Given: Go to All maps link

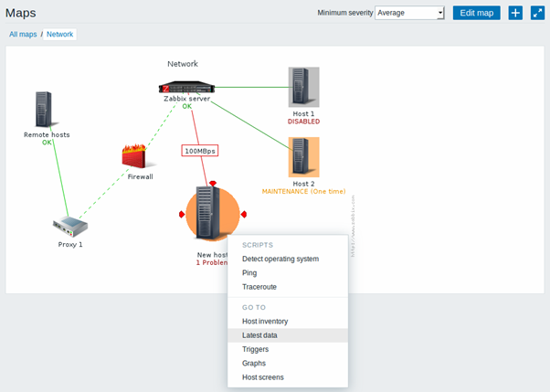Looking at the screenshot, I should tap(23, 35).
